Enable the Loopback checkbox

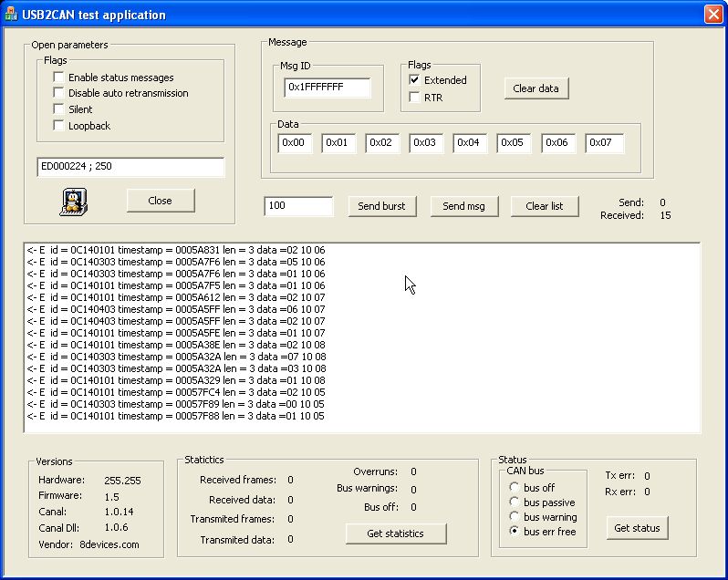[x=59, y=126]
